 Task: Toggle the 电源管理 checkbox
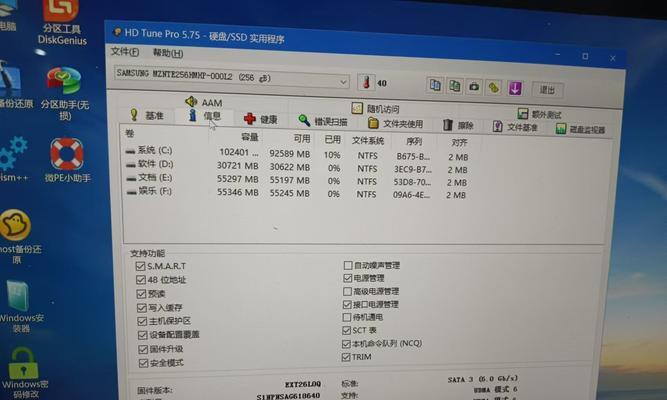pyautogui.click(x=348, y=278)
